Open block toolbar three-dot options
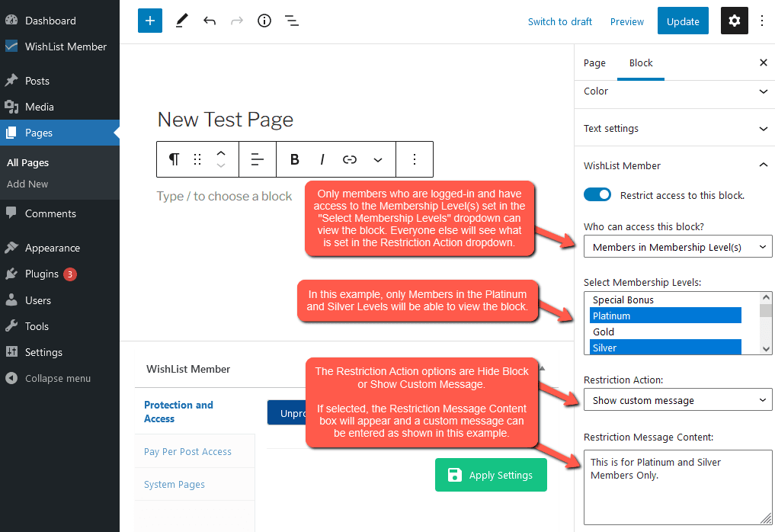Screen dimensions: 775x532 pyautogui.click(x=415, y=159)
